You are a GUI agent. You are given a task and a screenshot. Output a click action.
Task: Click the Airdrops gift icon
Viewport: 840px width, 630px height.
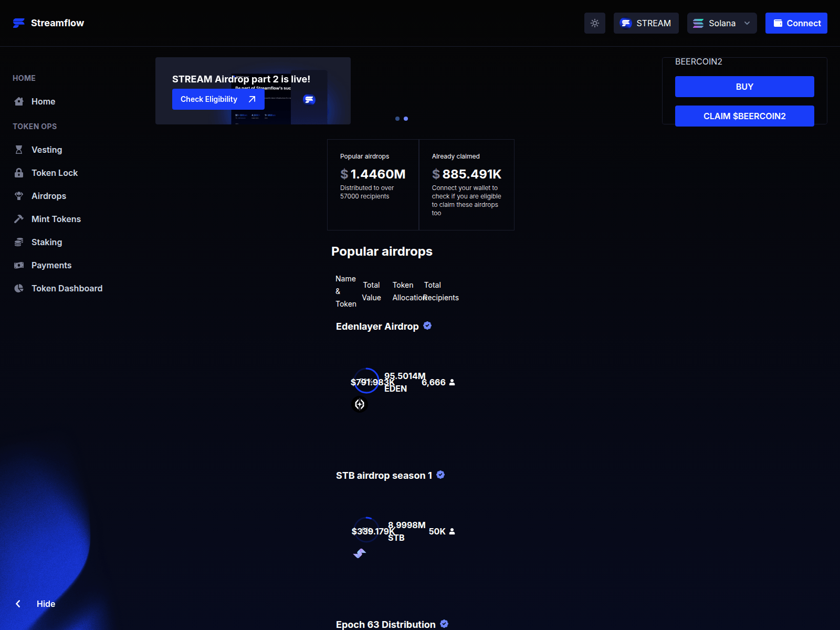pos(19,196)
